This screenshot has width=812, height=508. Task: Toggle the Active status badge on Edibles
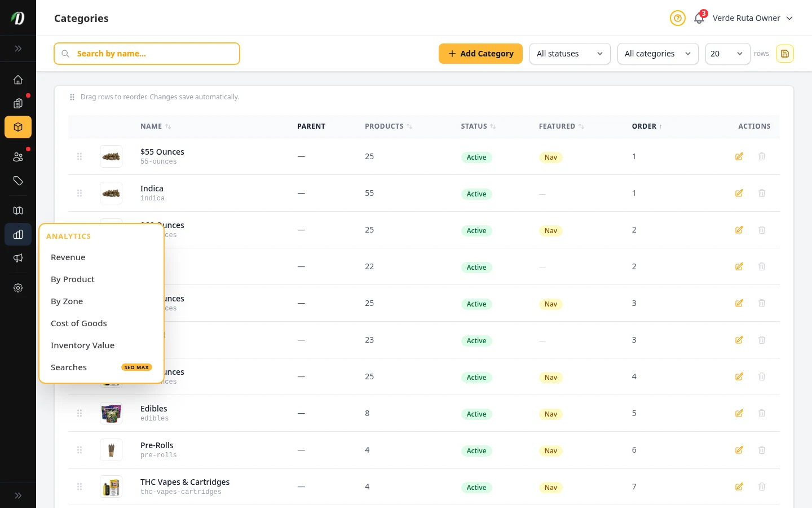(x=476, y=414)
